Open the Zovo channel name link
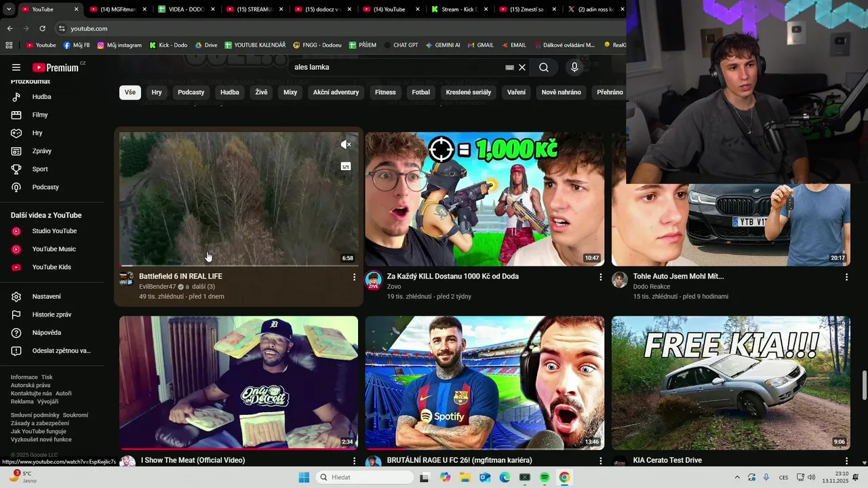The image size is (868, 488). 394,287
